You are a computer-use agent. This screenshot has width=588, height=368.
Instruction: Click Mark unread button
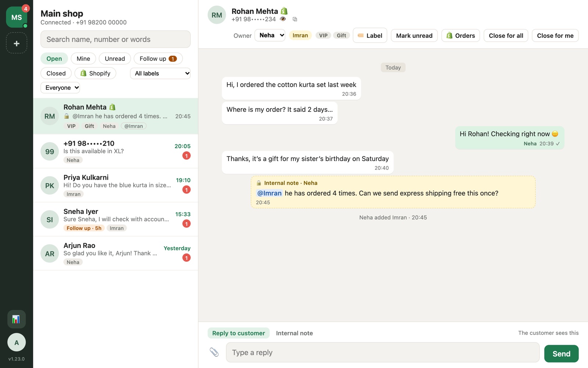pos(414,35)
